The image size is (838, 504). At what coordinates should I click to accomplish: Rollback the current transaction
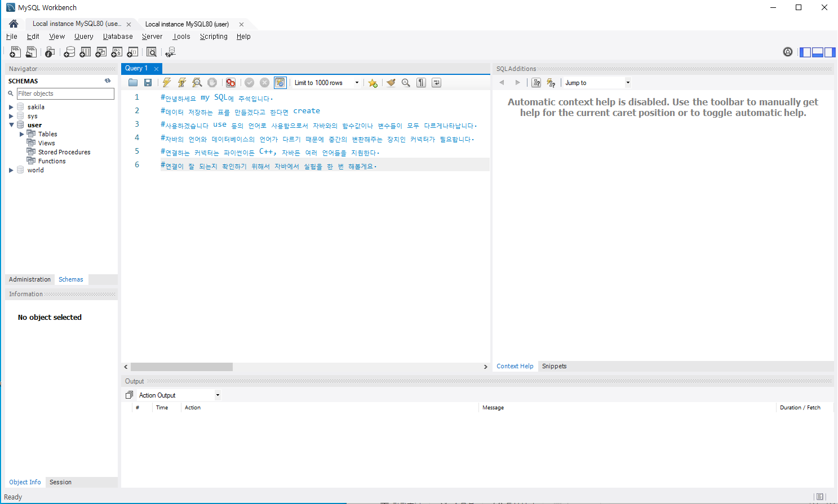coord(264,83)
